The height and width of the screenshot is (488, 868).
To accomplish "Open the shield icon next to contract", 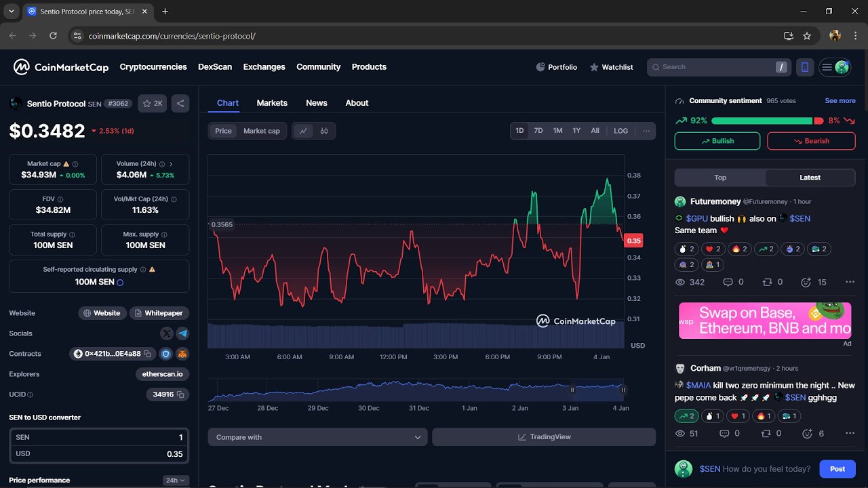I will click(166, 354).
